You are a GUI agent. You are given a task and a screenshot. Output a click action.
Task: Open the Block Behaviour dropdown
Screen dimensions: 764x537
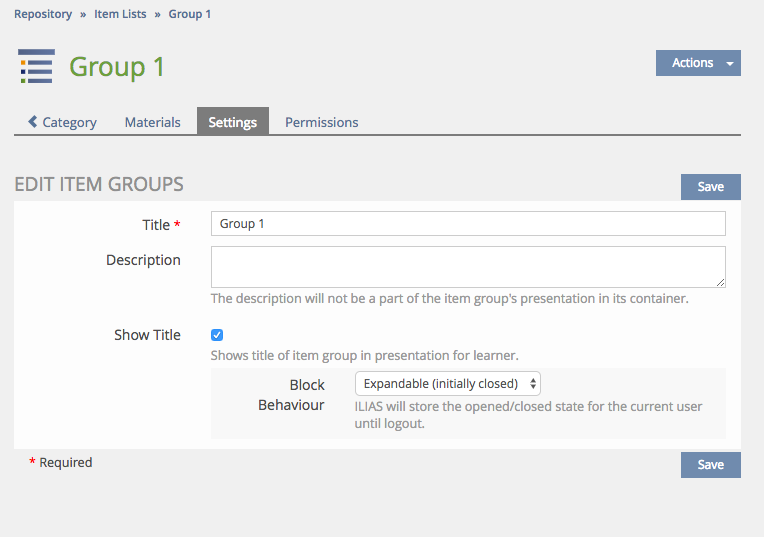[448, 383]
